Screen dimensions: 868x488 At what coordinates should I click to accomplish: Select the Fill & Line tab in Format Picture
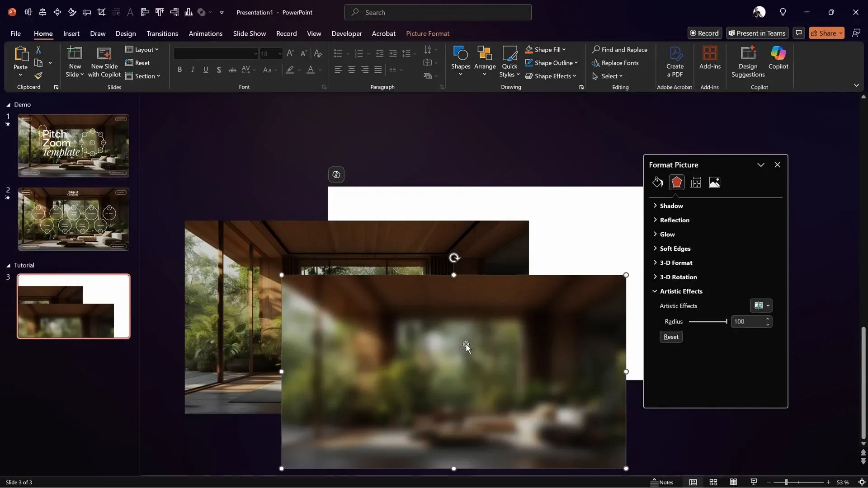[657, 183]
